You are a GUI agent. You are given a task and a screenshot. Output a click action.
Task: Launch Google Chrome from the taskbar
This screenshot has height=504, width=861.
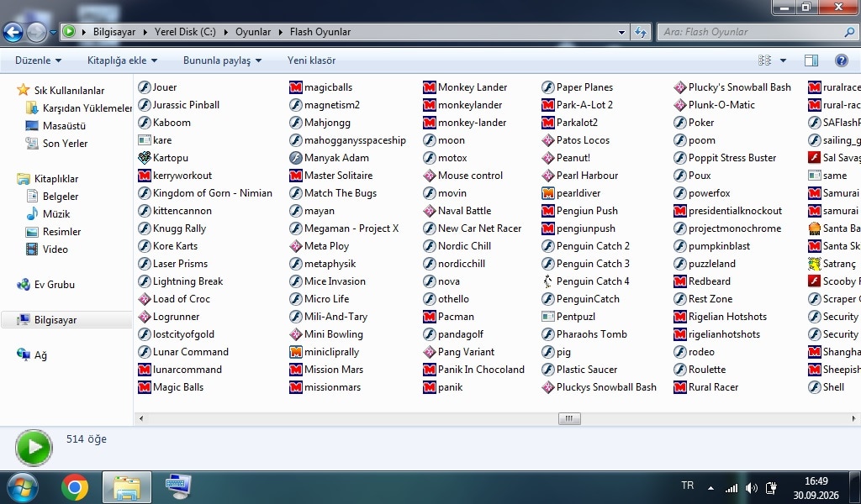[75, 487]
